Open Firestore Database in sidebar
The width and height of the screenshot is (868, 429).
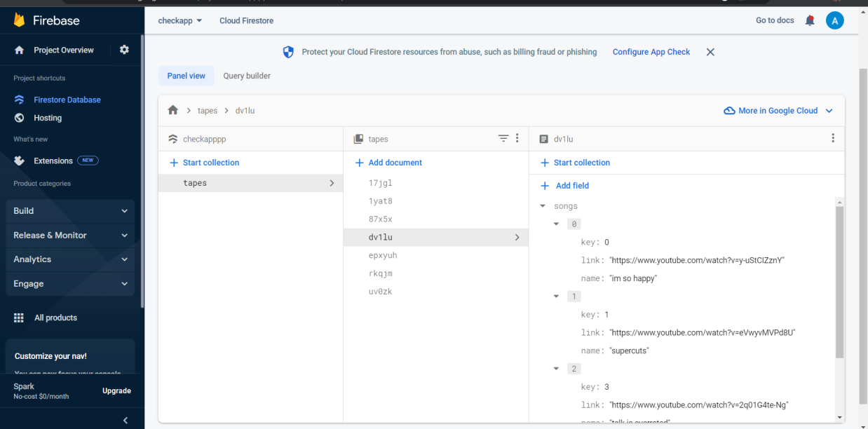(x=67, y=100)
